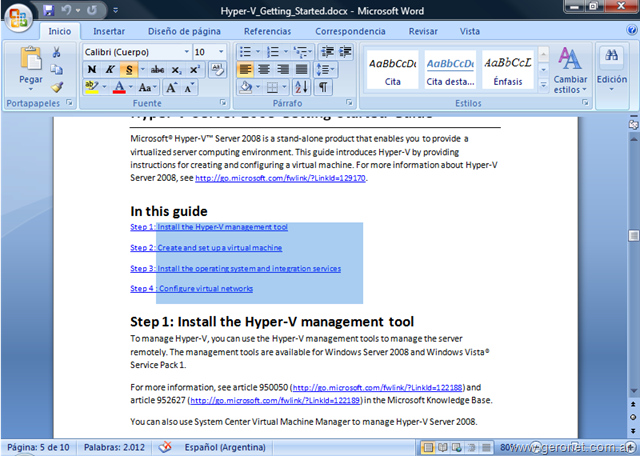
Task: Expand underline style dropdown arrow
Action: point(142,70)
